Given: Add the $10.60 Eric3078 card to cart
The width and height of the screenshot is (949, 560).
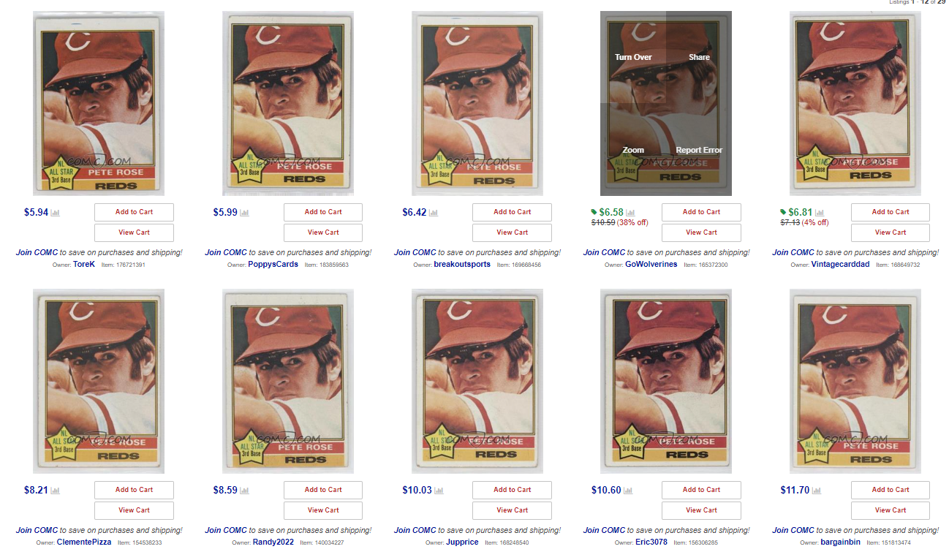Looking at the screenshot, I should [x=701, y=490].
